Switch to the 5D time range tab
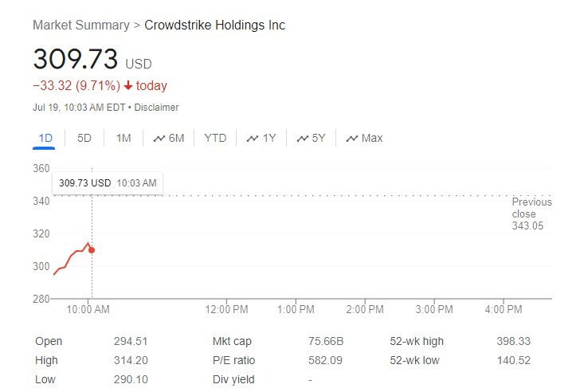Screen dimensions: 588x392 pyautogui.click(x=84, y=138)
